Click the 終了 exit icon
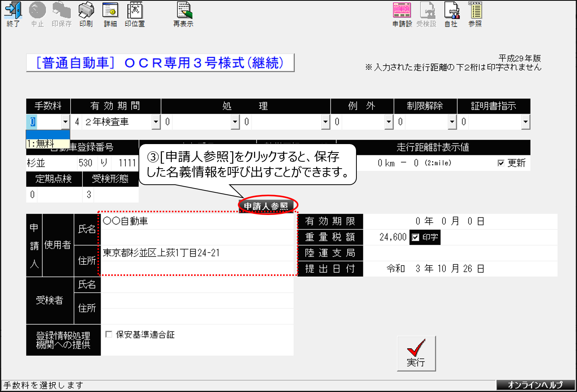The image size is (577, 392). [13, 14]
